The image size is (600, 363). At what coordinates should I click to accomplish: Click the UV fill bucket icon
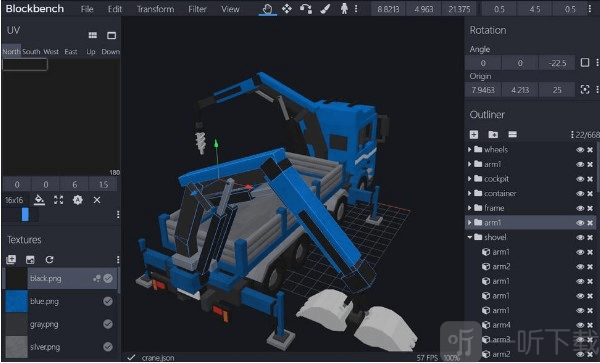click(x=39, y=200)
